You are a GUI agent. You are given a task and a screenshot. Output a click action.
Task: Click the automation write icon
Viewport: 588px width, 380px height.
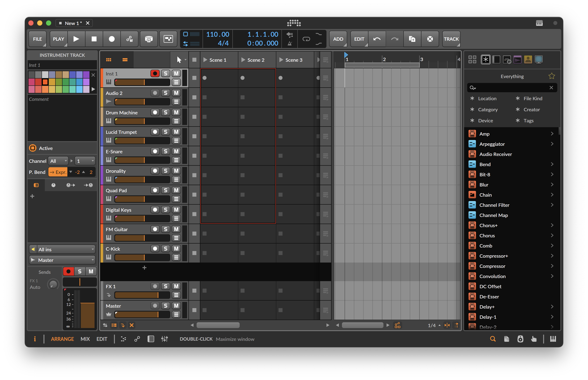click(x=129, y=39)
